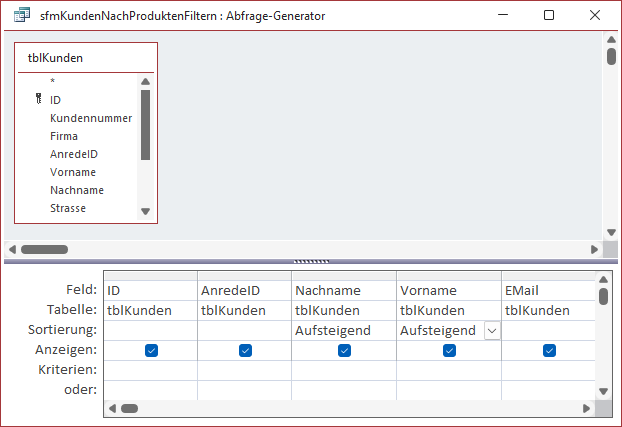Click scroll-down arrow of the design grid
The width and height of the screenshot is (622, 427).
tap(602, 392)
